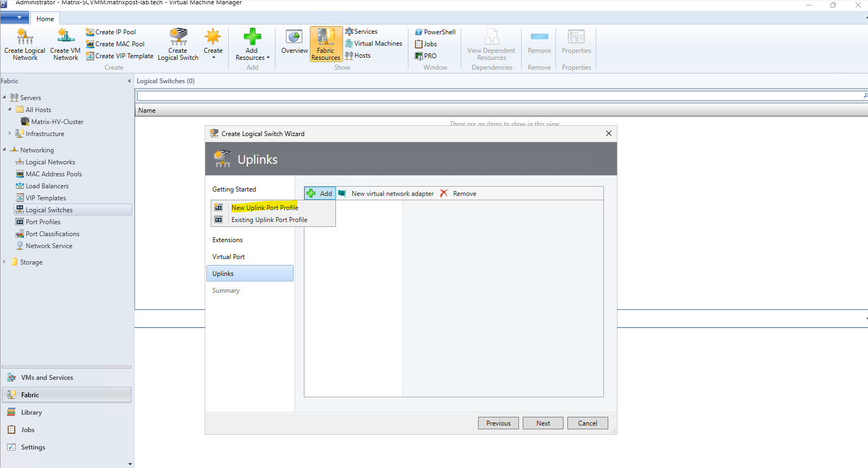Sort by Name column header
Viewport: 868px width, 468px height.
[x=147, y=110]
